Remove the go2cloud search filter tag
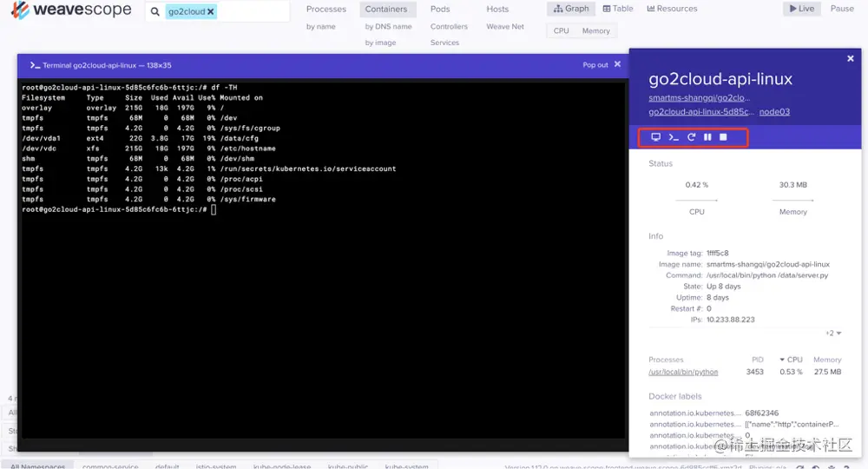The width and height of the screenshot is (868, 469). click(211, 11)
